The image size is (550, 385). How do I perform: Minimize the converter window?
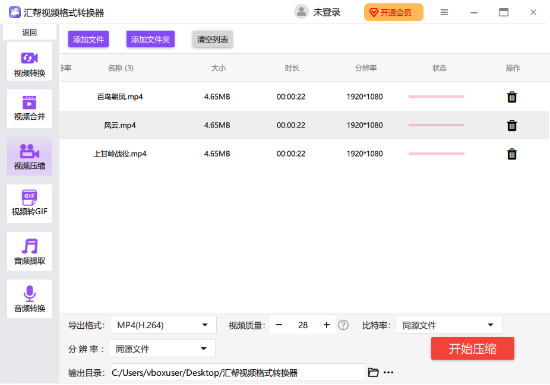pyautogui.click(x=474, y=12)
